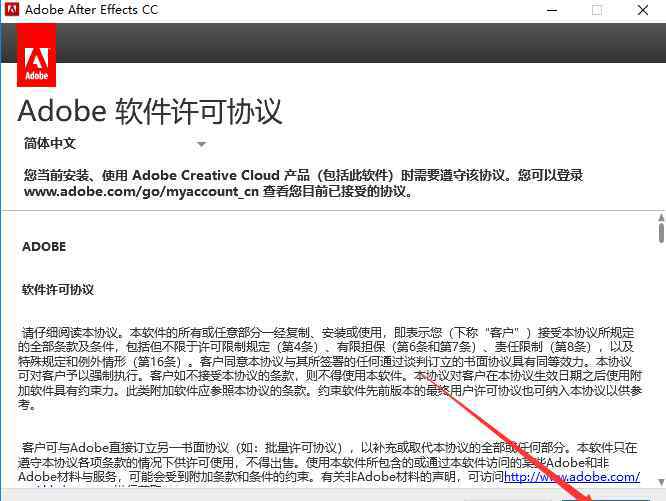Close the Adobe After Effects CC window
Screen dimensions: 666x501
point(643,10)
